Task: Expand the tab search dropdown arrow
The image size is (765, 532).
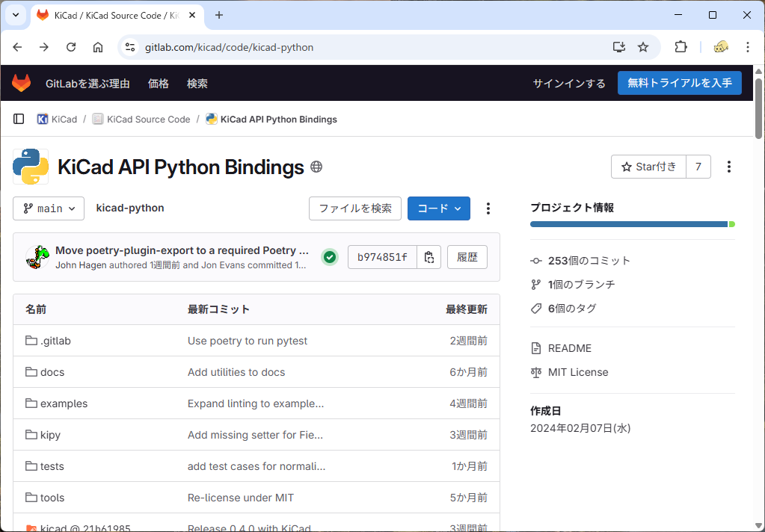Action: pos(16,15)
